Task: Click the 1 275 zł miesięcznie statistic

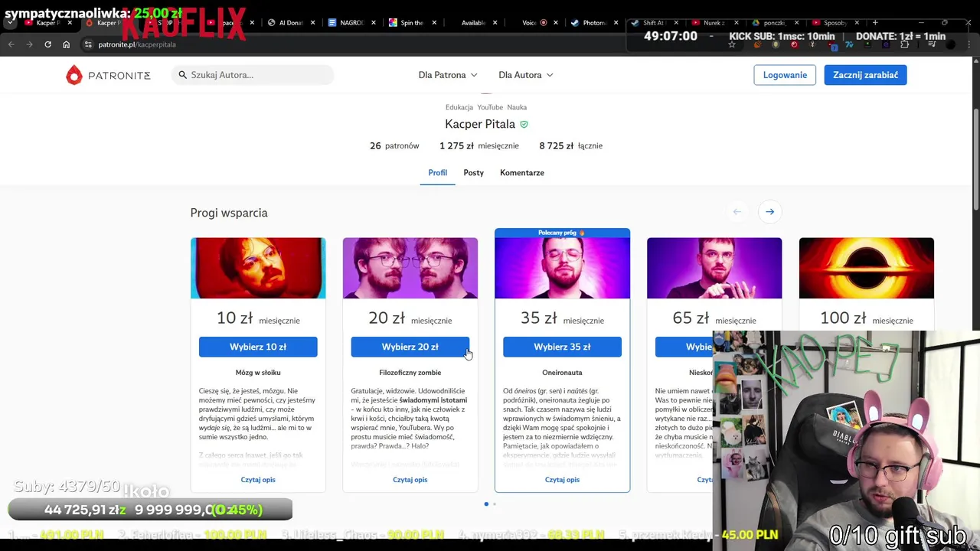Action: click(479, 145)
